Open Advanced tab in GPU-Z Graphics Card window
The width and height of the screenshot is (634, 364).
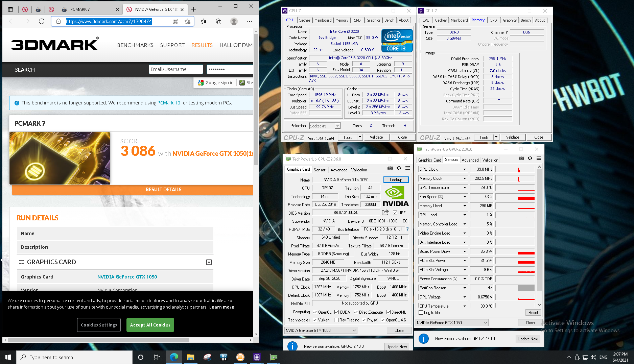339,170
